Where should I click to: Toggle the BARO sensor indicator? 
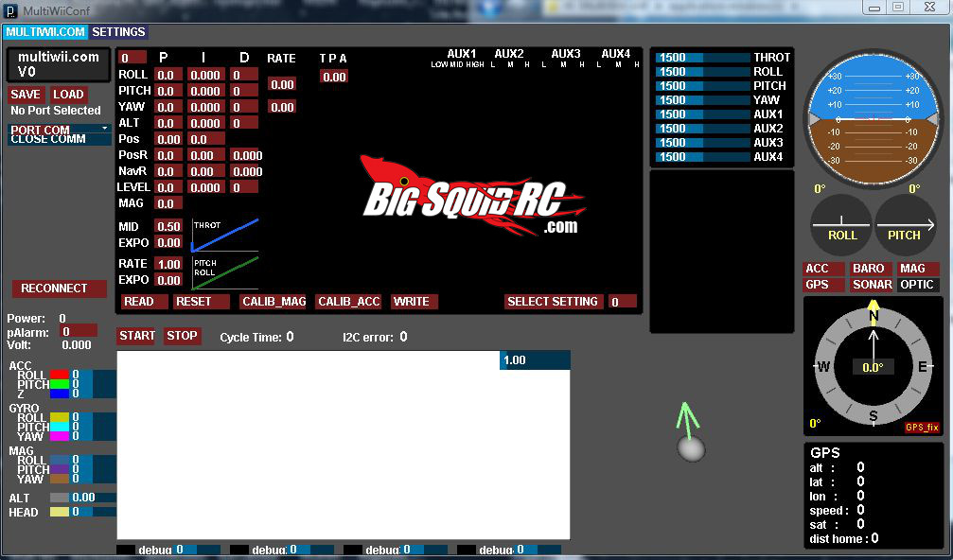(871, 269)
